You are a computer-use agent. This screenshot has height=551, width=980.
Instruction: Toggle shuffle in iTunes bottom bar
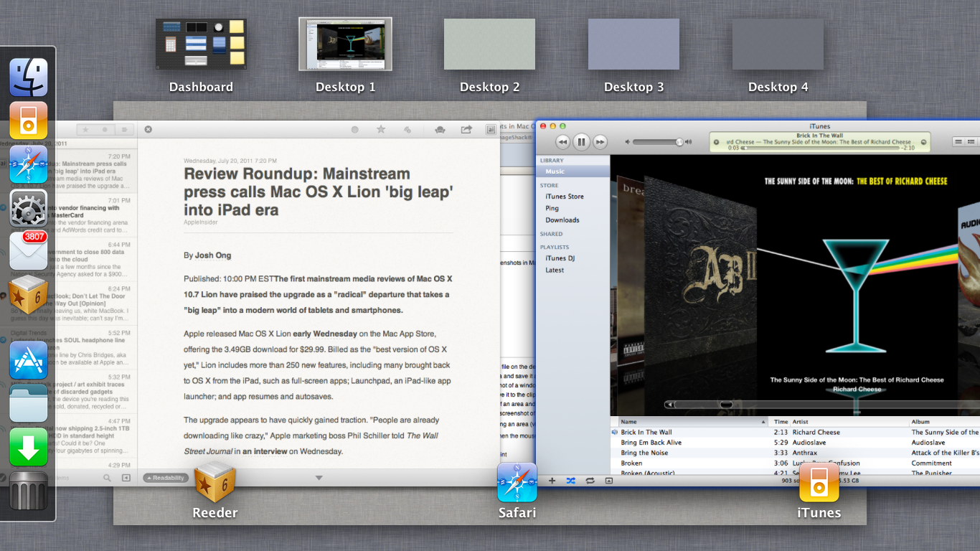click(x=570, y=481)
